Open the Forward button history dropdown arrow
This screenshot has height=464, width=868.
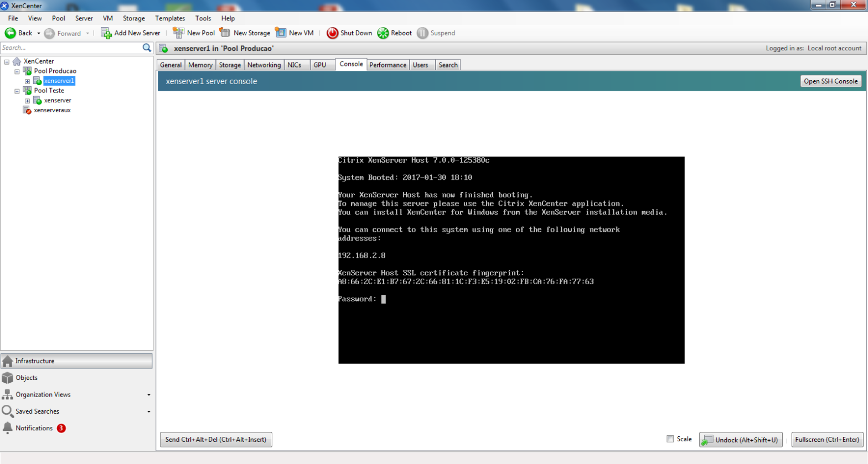pos(87,33)
